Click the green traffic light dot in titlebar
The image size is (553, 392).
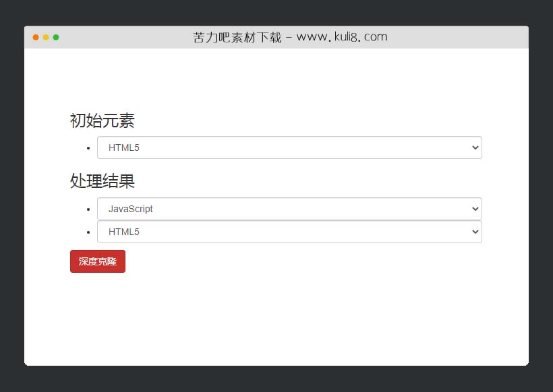(55, 38)
